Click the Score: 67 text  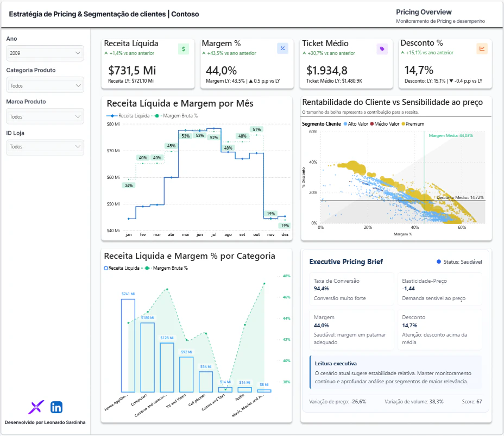pyautogui.click(x=472, y=402)
